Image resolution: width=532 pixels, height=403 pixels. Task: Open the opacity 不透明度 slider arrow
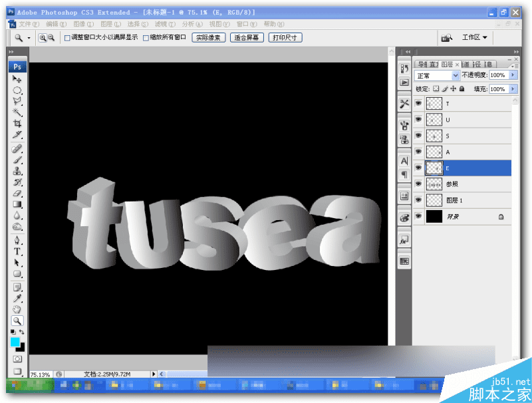click(513, 76)
